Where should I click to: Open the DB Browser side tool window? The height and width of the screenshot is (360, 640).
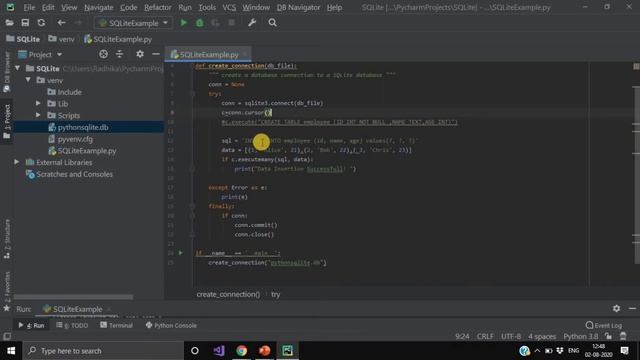click(x=7, y=72)
